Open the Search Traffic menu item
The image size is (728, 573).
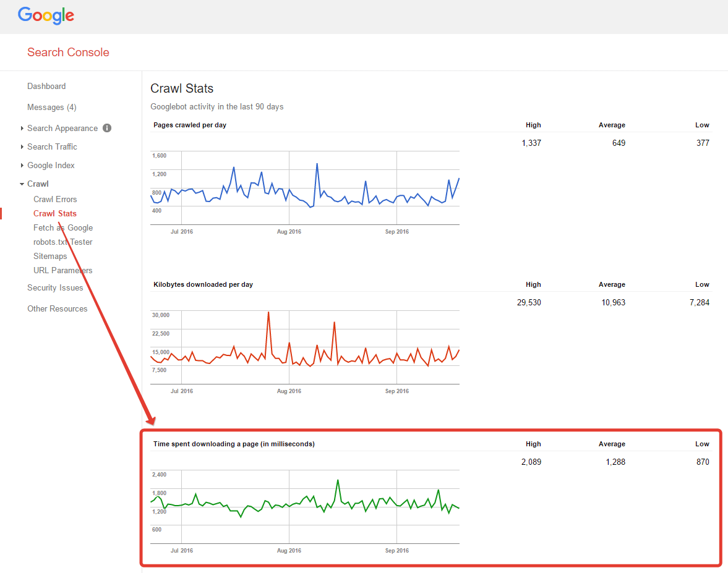click(52, 146)
